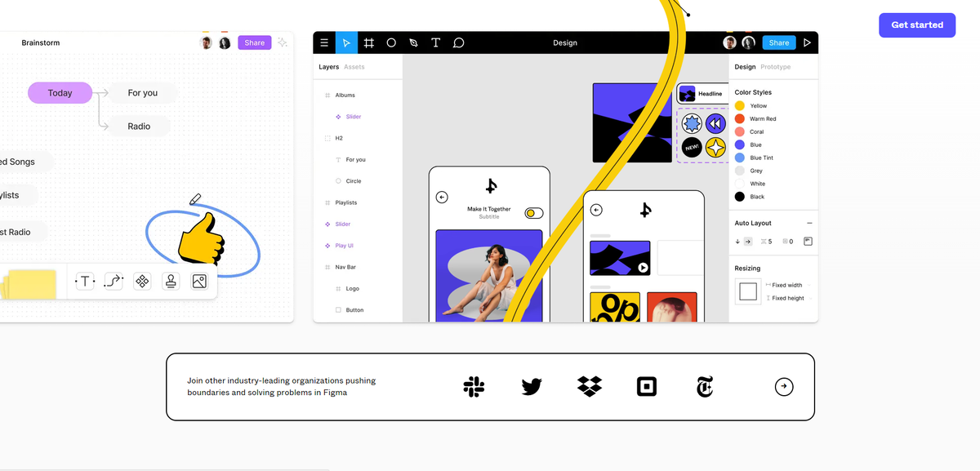Select the Comment tool
This screenshot has height=471, width=980.
(458, 42)
